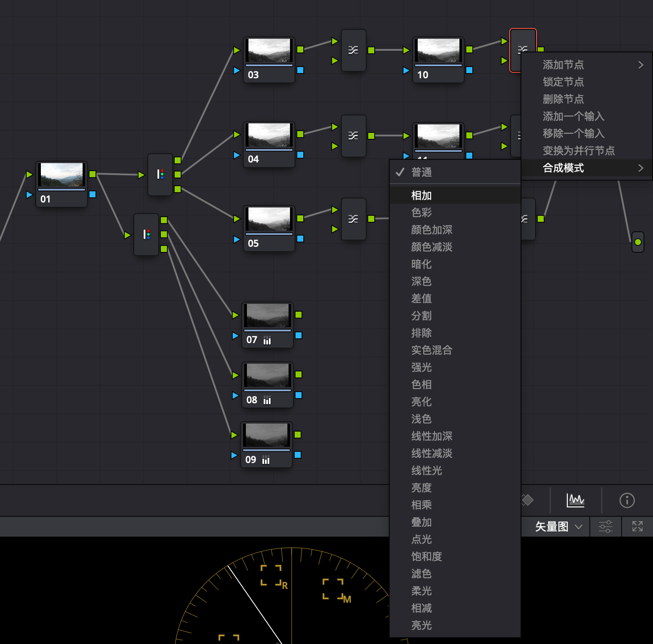
Task: Select node 01 thumbnail
Action: click(x=62, y=175)
